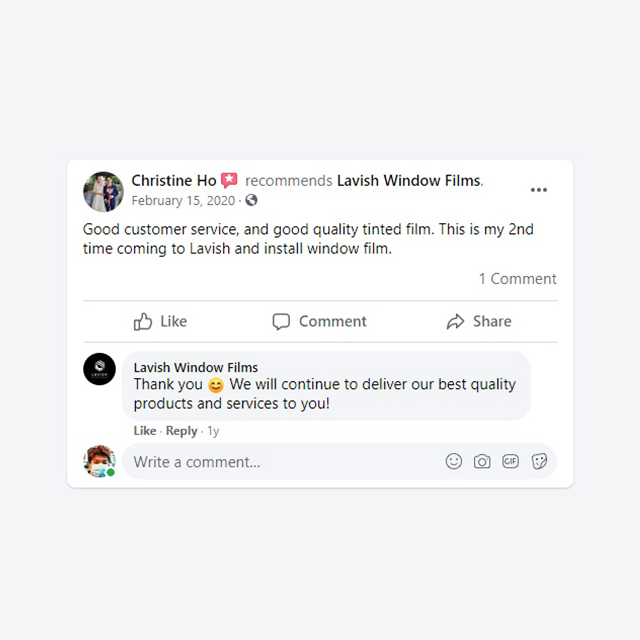The image size is (640, 640).
Task: Open Christine Ho's profile name link
Action: click(174, 180)
